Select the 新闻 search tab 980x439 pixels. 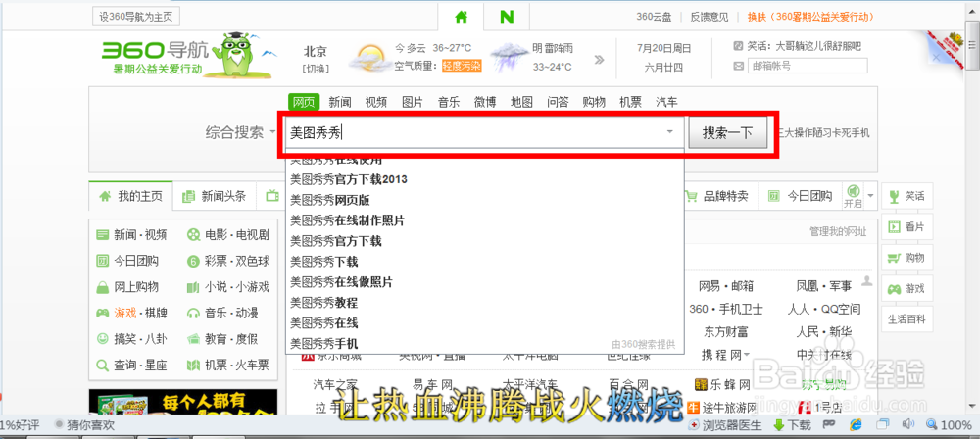click(x=340, y=102)
